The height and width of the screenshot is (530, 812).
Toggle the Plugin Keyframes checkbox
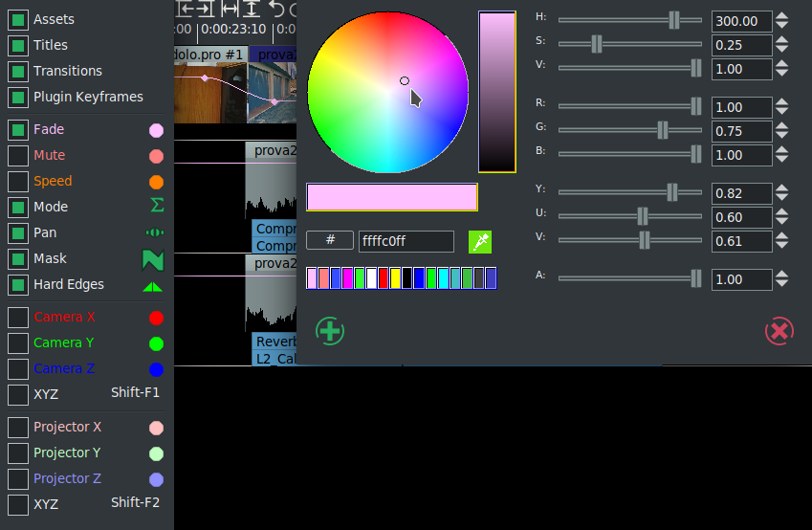point(18,97)
